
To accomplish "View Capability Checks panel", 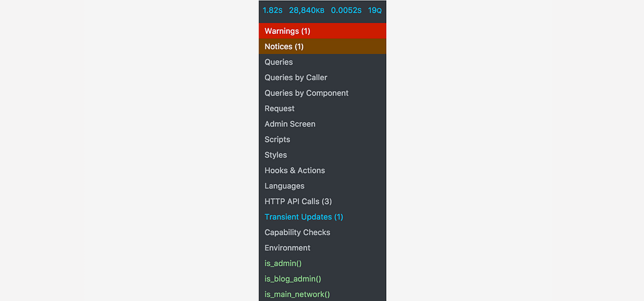I will point(323,233).
